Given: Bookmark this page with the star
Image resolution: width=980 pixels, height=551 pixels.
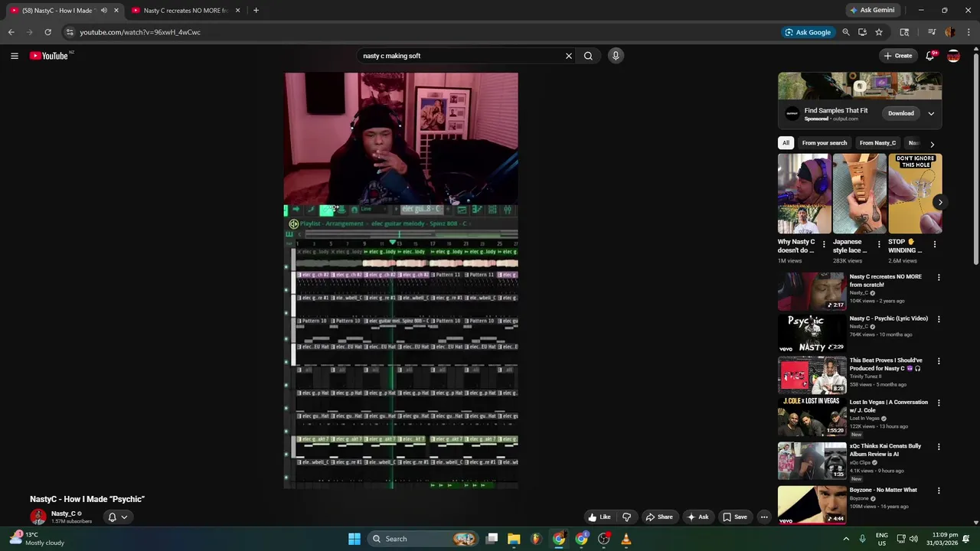Looking at the screenshot, I should click(x=879, y=32).
